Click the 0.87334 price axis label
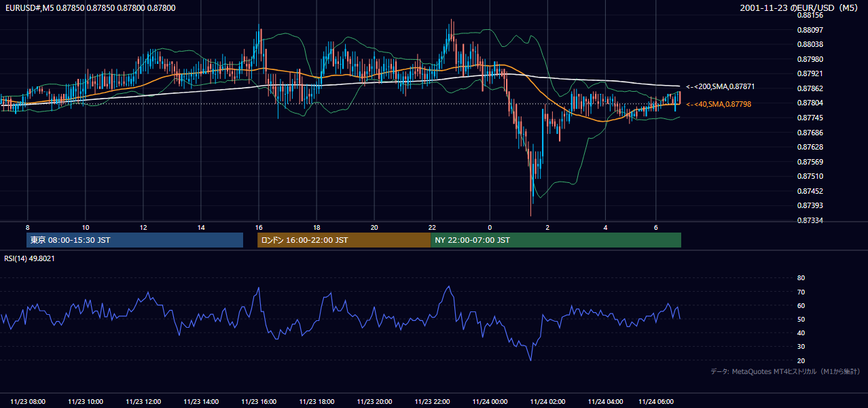Screen dimensions: 868x408 pos(810,220)
